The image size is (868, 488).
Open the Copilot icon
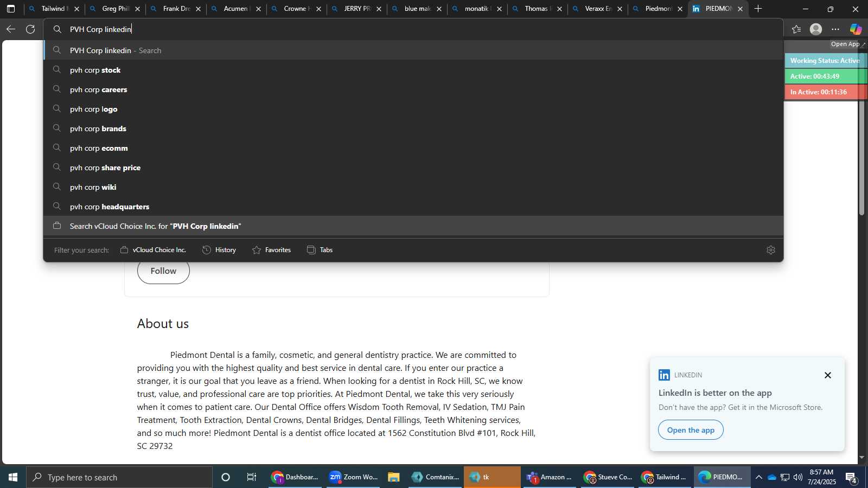point(856,29)
